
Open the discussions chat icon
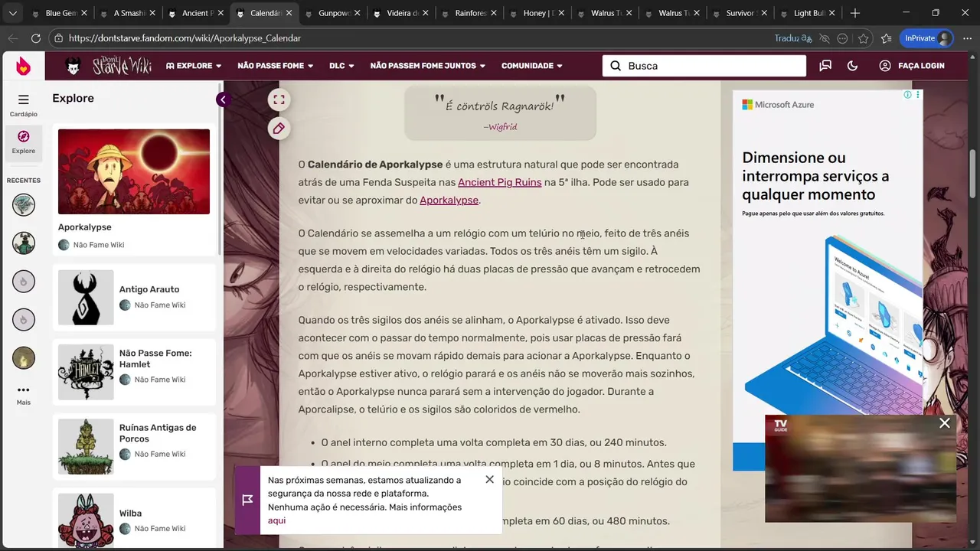tap(825, 66)
